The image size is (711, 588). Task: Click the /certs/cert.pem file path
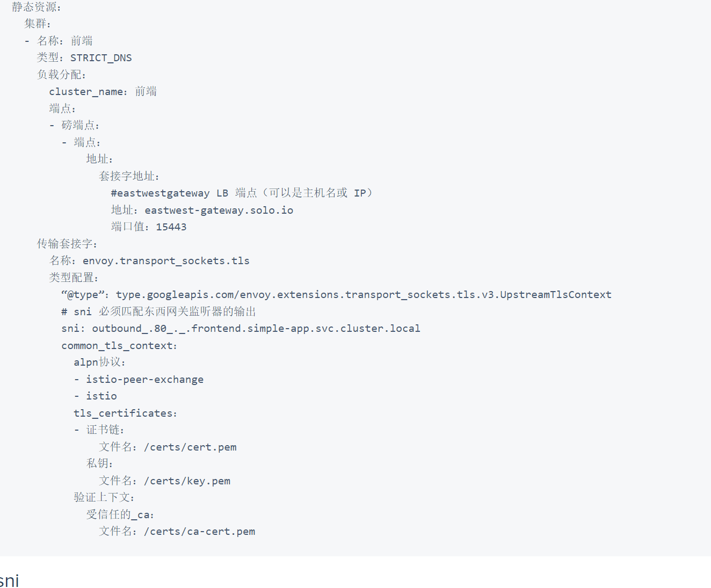(x=190, y=447)
